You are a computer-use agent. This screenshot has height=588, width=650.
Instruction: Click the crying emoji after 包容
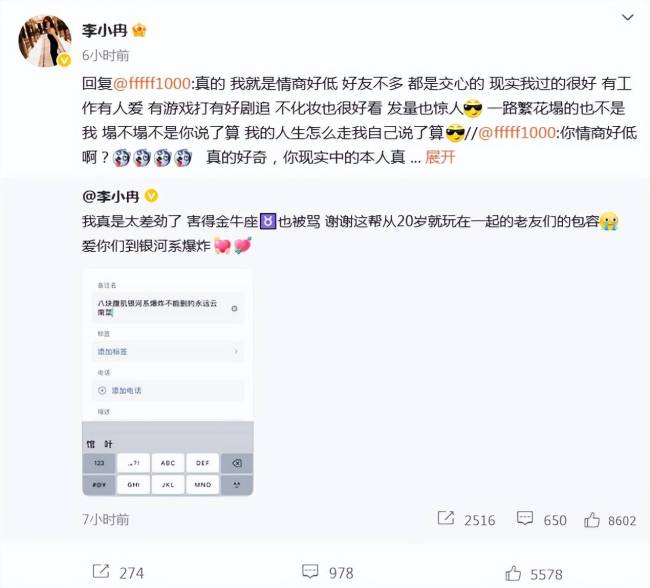[x=609, y=221]
